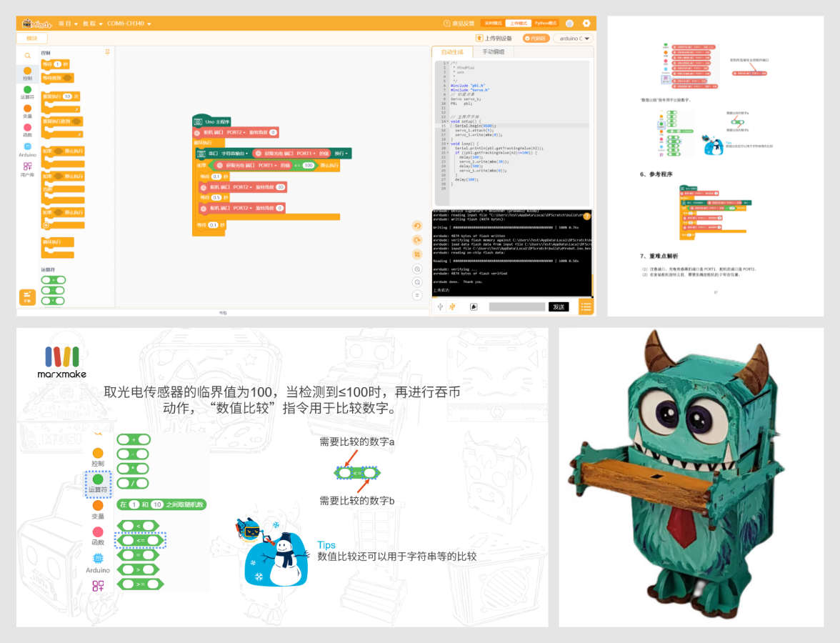Click the zoom in magnifier on workspace

[417, 269]
